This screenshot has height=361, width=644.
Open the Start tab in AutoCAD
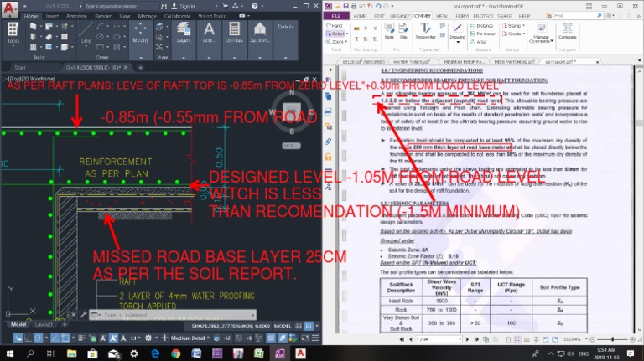[x=20, y=67]
